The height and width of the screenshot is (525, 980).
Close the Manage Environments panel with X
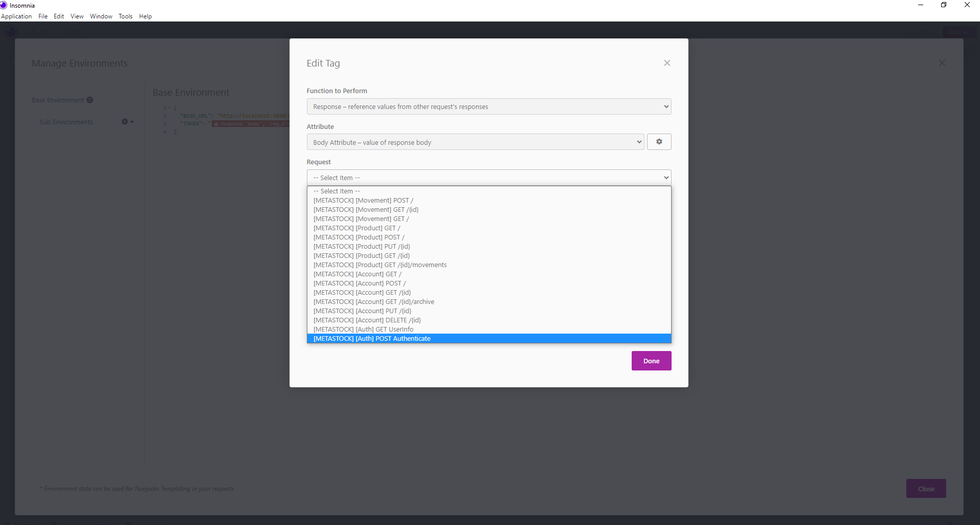pyautogui.click(x=942, y=63)
